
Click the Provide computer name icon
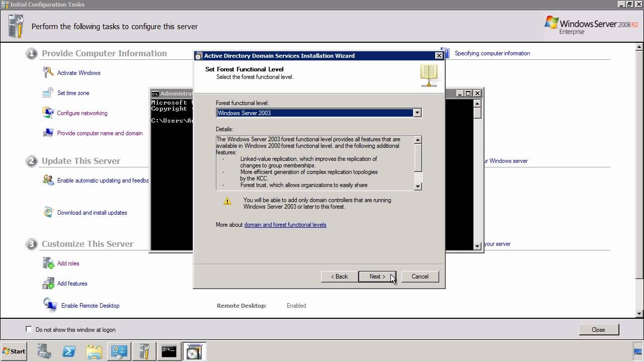tap(48, 133)
